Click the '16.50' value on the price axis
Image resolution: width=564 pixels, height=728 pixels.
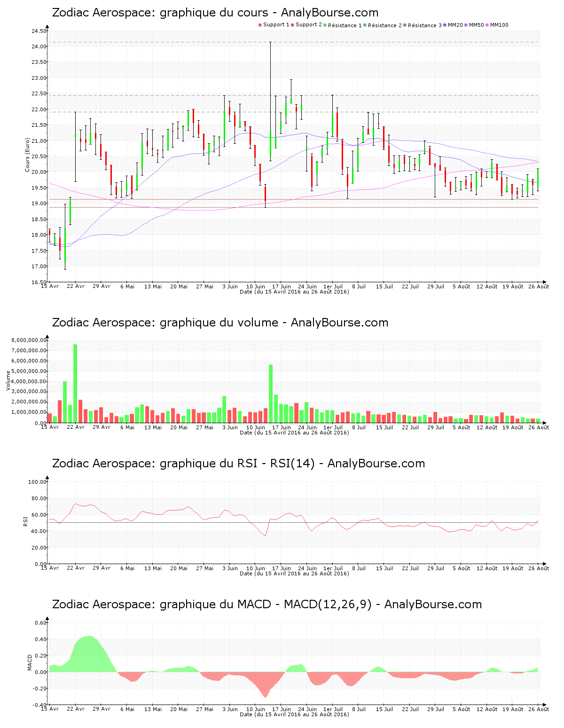[39, 282]
